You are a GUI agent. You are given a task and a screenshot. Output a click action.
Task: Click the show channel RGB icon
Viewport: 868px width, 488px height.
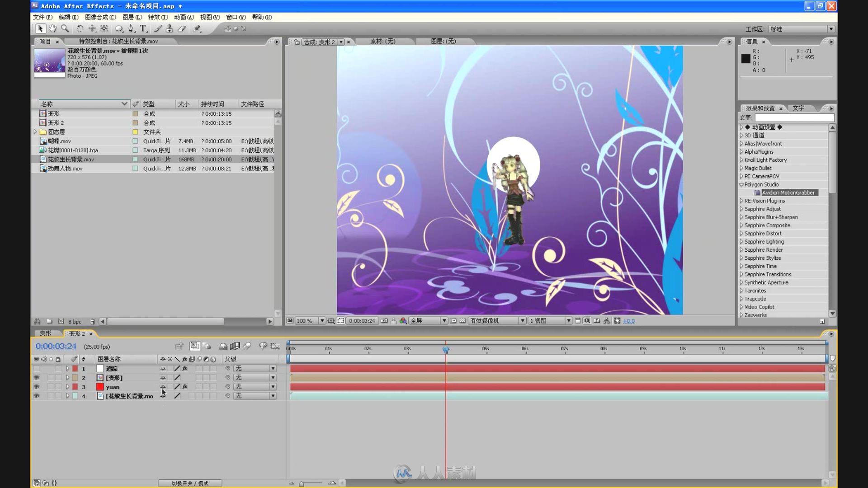[x=403, y=321]
